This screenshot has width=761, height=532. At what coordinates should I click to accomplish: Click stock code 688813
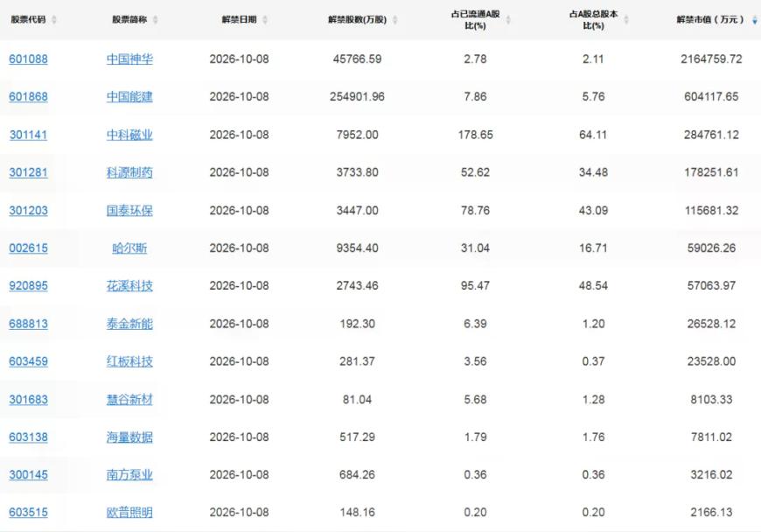click(28, 324)
